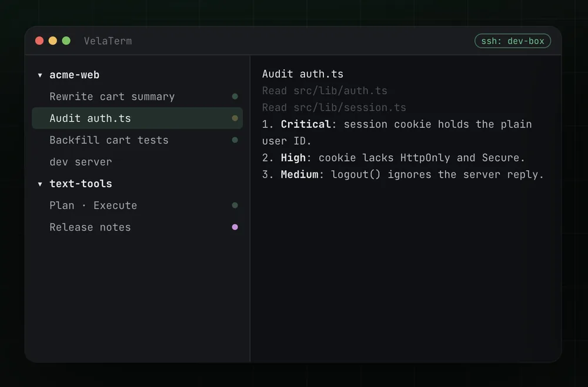
Task: Click the green status dot for Backfill cart tests
Action: [x=235, y=140]
